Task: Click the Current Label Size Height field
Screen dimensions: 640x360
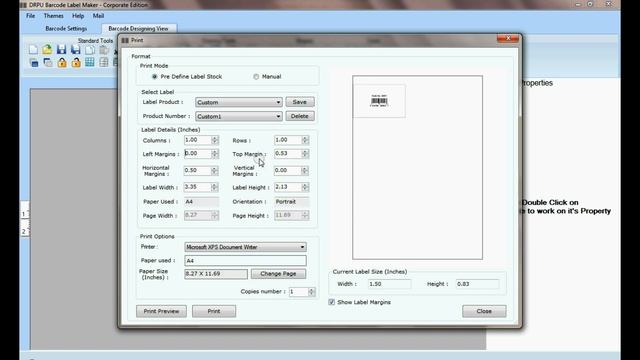Action: [477, 284]
